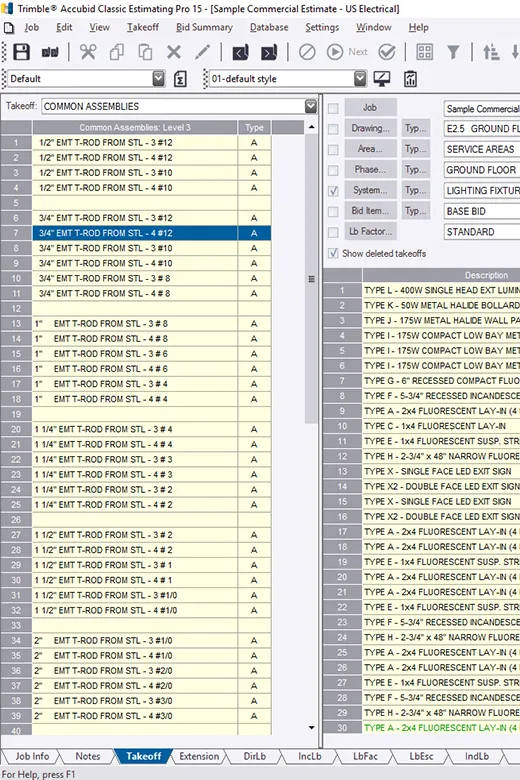This screenshot has width=520, height=780.
Task: Click the Lb Factor... button
Action: (x=370, y=232)
